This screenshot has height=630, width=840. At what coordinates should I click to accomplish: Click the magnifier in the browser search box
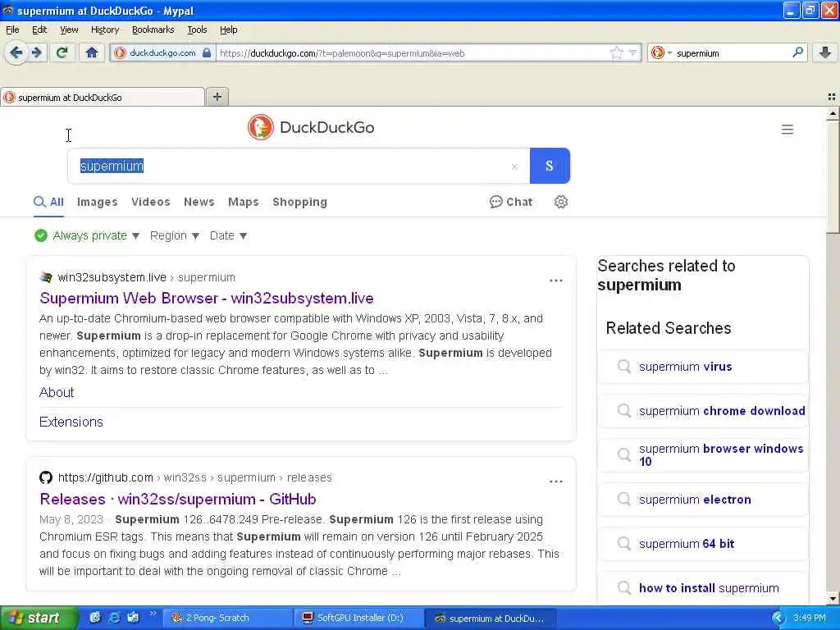[797, 52]
